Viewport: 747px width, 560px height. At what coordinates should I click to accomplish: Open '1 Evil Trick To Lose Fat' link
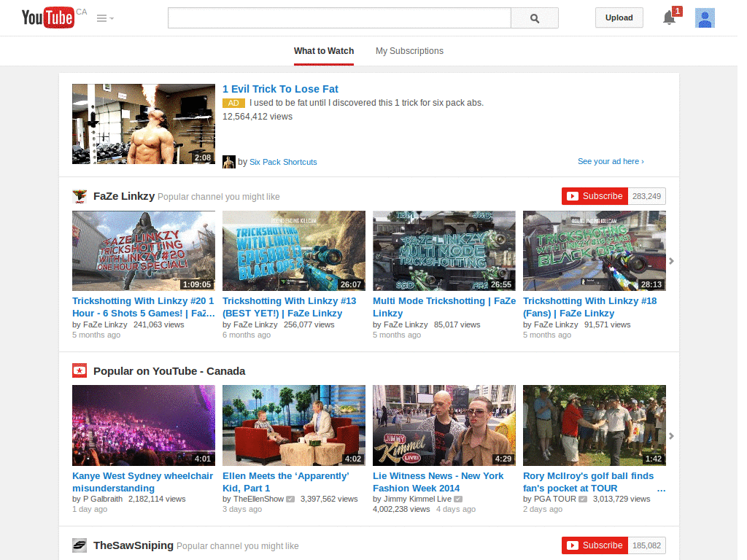pos(280,89)
